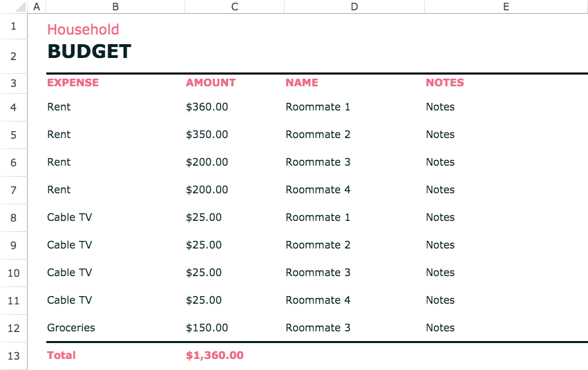The width and height of the screenshot is (588, 370).
Task: Select column D header
Action: click(x=354, y=7)
